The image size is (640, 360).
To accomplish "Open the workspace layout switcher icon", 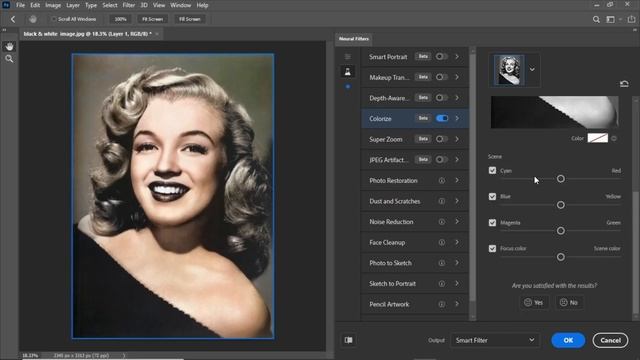I will (x=611, y=19).
